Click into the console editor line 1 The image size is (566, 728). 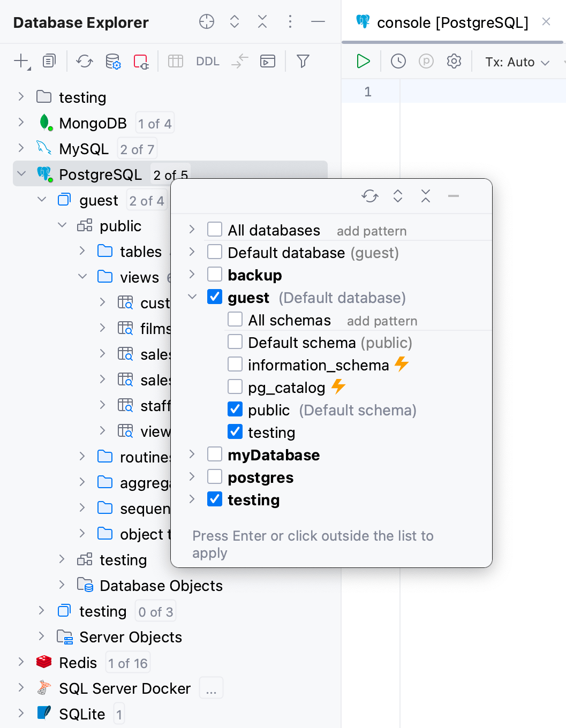click(482, 92)
